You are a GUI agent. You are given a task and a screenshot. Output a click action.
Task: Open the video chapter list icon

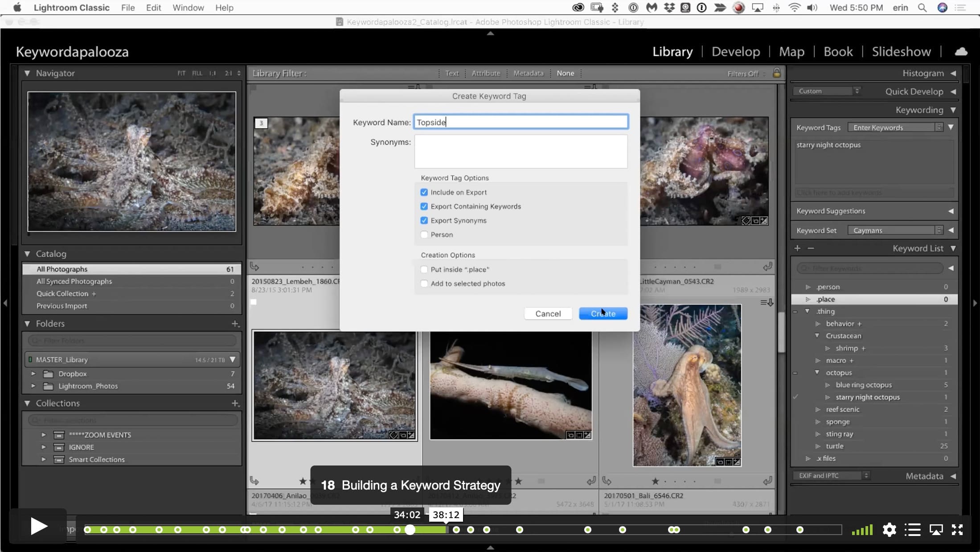pos(913,530)
